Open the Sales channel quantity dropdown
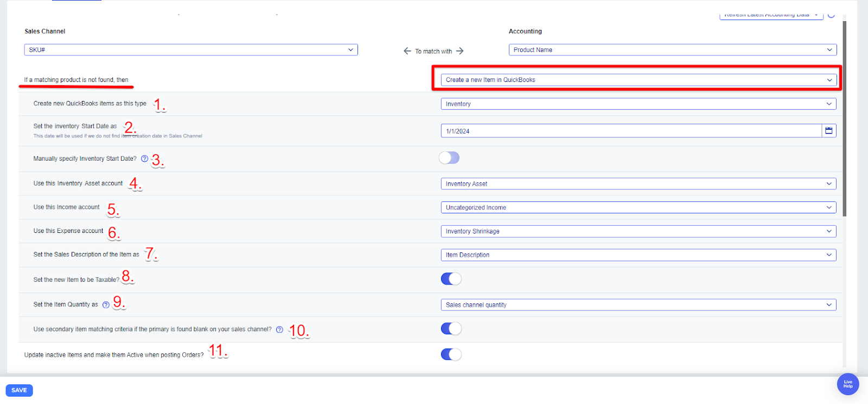868x405 pixels. click(639, 305)
